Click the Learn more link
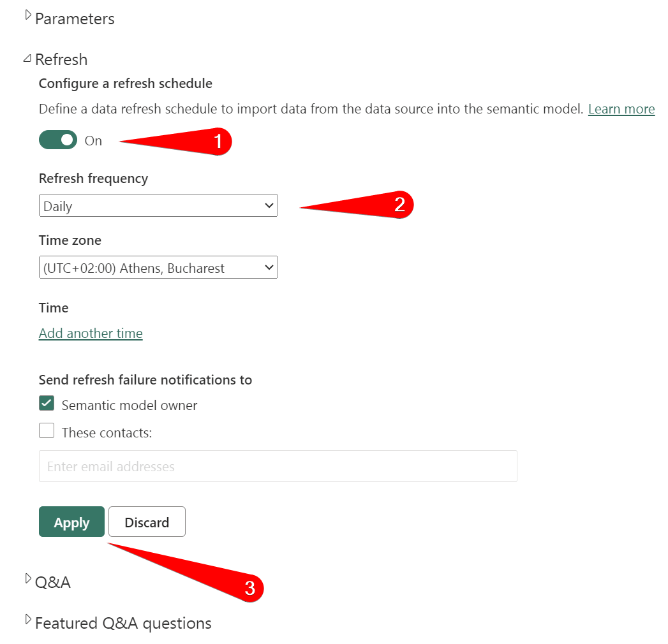668x644 pixels. pyautogui.click(x=621, y=108)
